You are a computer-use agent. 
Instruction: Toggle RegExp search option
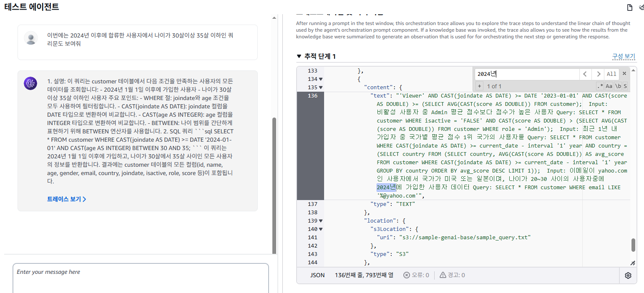pos(600,86)
